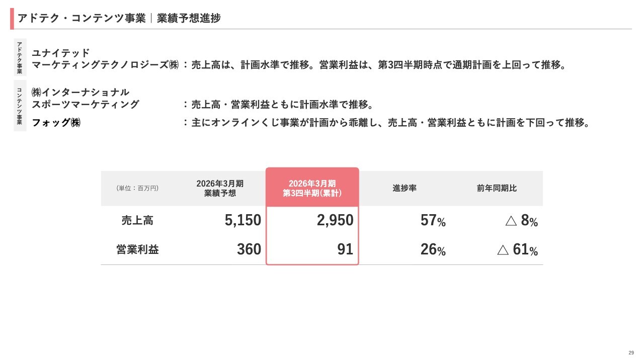Click the 前年同期比 column header
644x362 pixels.
click(497, 188)
